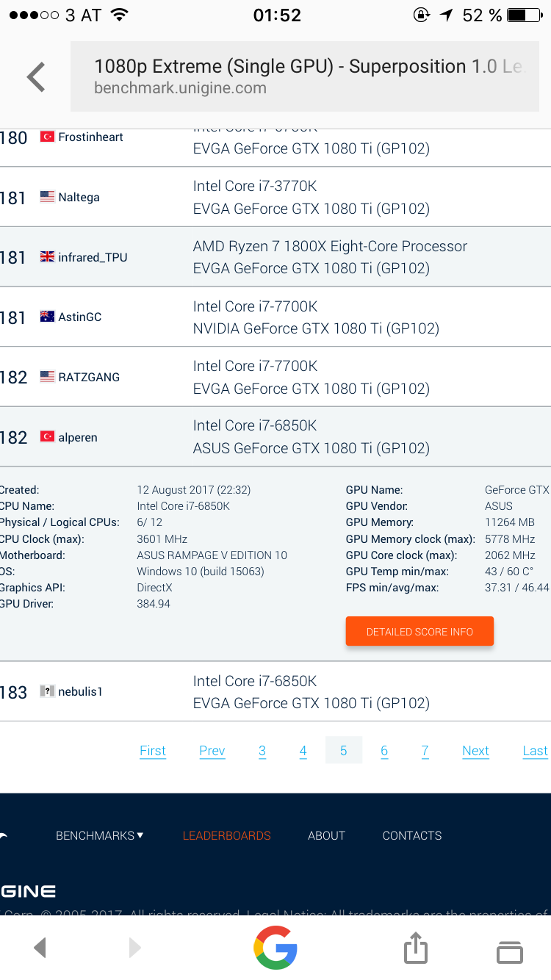This screenshot has height=980, width=551.
Task: Open pagination page 4
Action: point(303,750)
